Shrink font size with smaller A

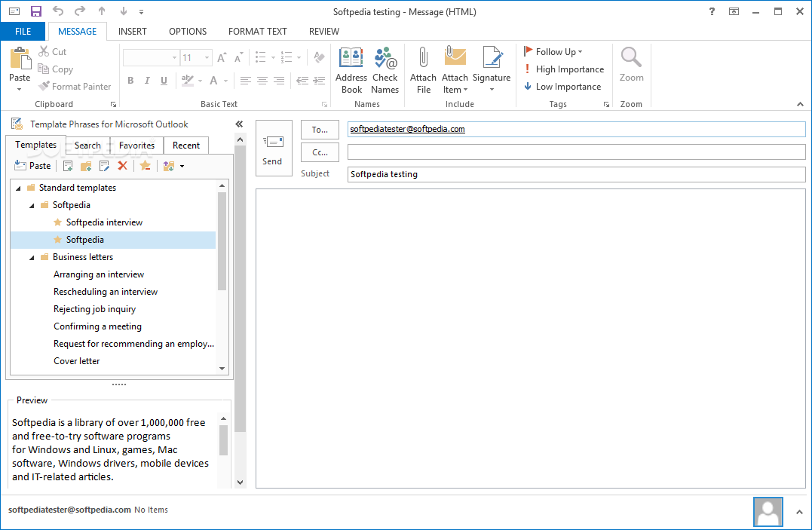pos(238,57)
